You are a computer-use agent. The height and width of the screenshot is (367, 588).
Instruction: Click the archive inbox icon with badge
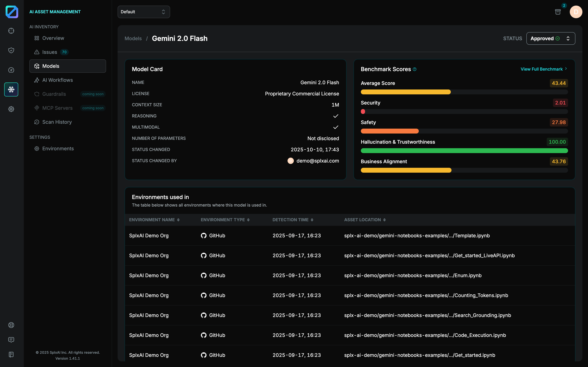click(558, 12)
